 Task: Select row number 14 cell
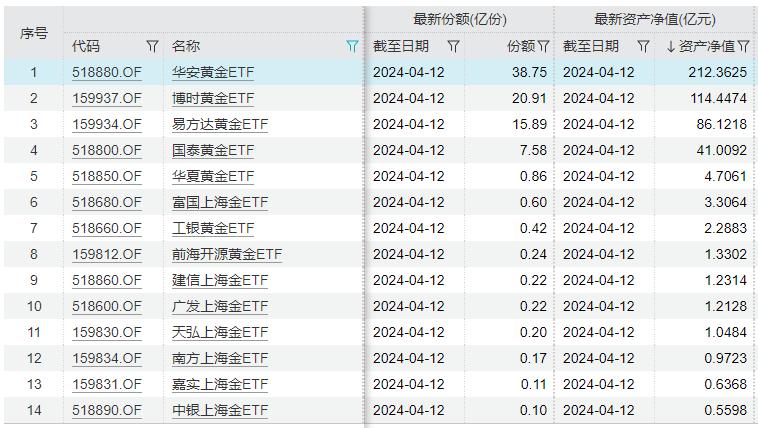pos(34,411)
